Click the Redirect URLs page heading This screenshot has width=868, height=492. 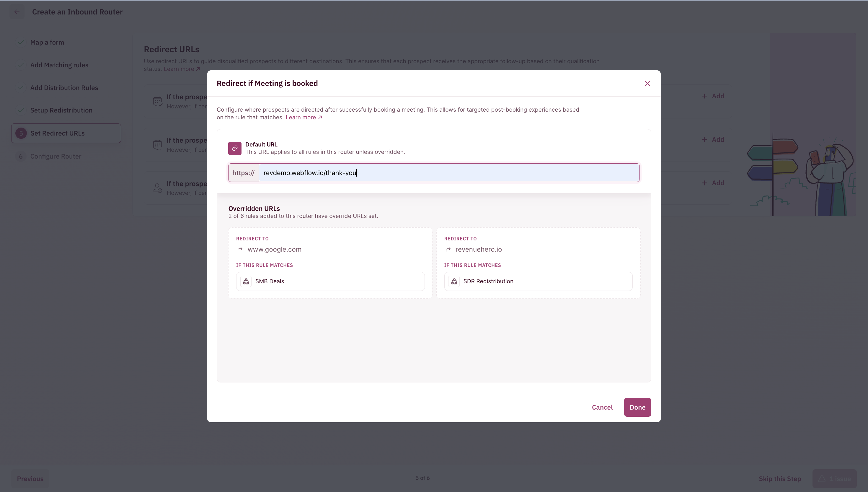point(172,49)
